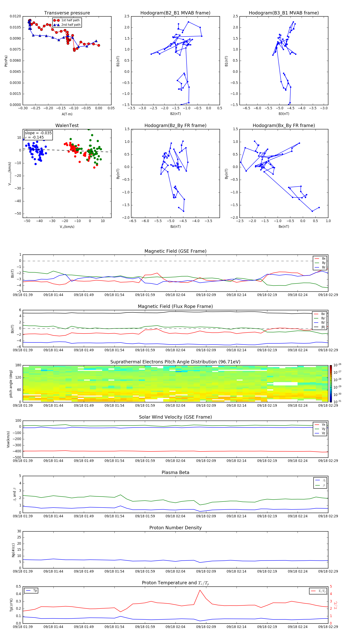This screenshot has width=351, height=644.
Task: Select Bx' entry in Flux Rope legend
Action: (x=320, y=314)
